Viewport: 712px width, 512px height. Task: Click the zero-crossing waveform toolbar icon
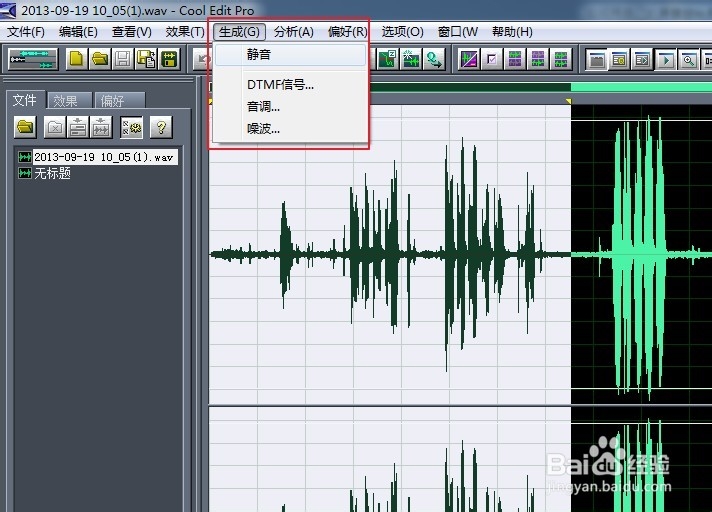click(x=387, y=59)
